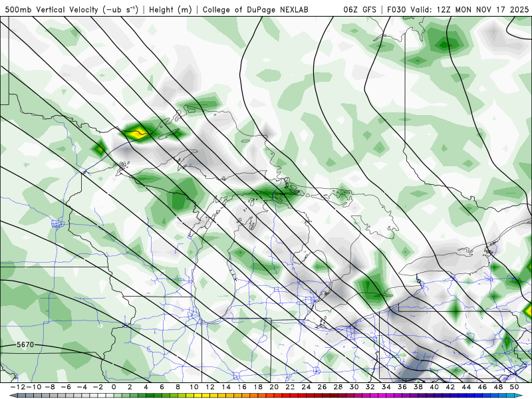The height and width of the screenshot is (399, 532).
Task: Click the '48' value on color scale
Action: coord(498,387)
